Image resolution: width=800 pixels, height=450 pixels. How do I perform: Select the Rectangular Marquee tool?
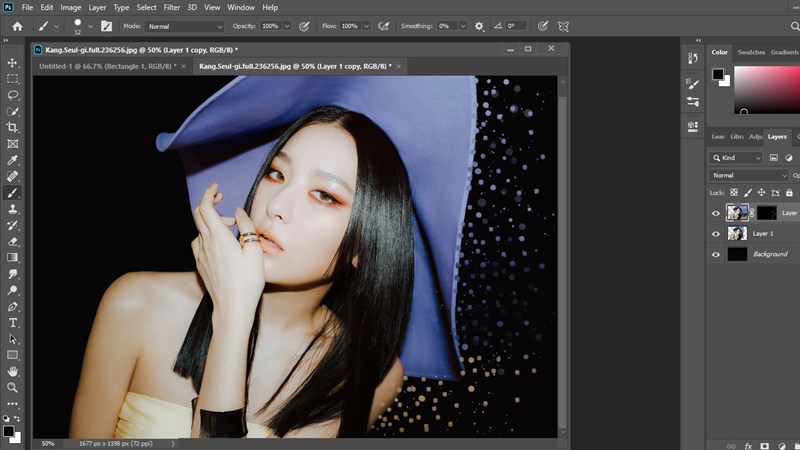[x=12, y=79]
